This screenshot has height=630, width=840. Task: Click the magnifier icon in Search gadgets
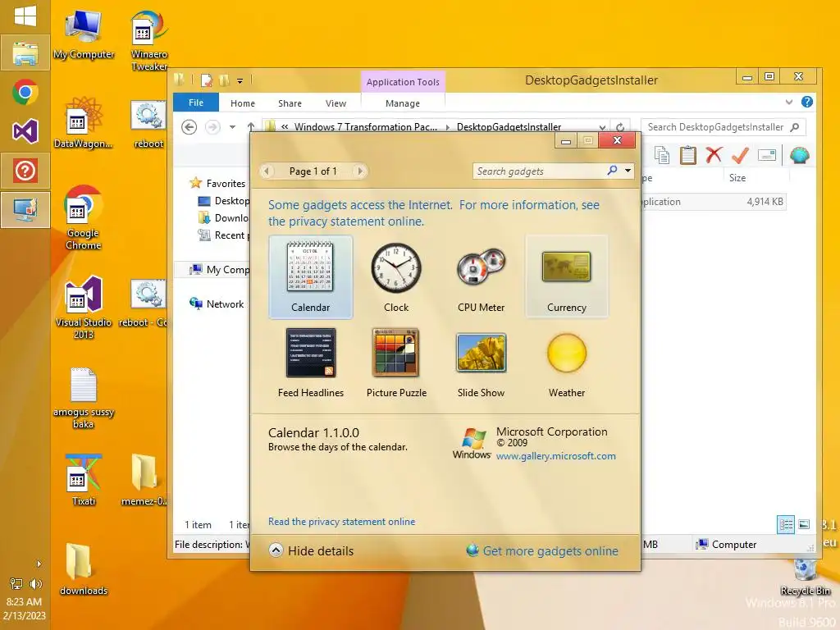tap(612, 171)
